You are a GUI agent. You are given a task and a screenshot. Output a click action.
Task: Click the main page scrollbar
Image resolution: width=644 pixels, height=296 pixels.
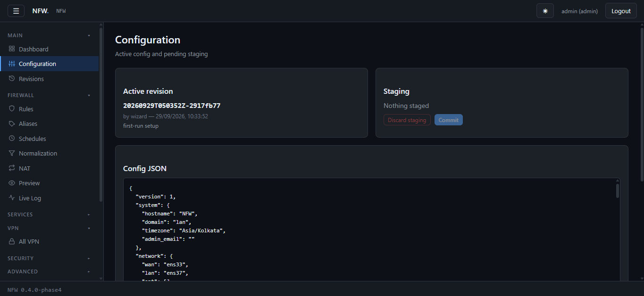point(641,104)
